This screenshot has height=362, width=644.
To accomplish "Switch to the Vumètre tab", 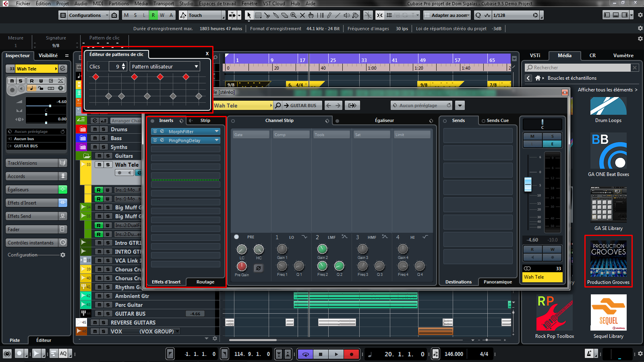I will (x=623, y=56).
